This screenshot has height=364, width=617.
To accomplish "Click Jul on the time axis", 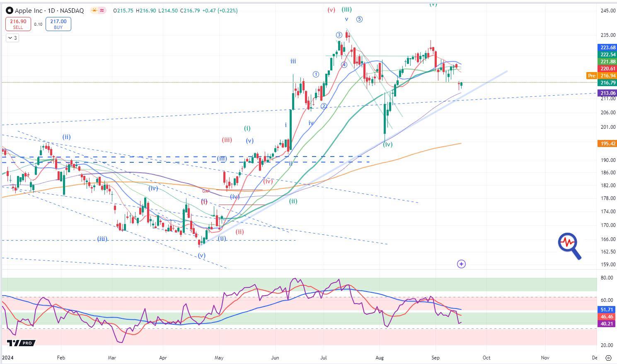I will (x=324, y=357).
